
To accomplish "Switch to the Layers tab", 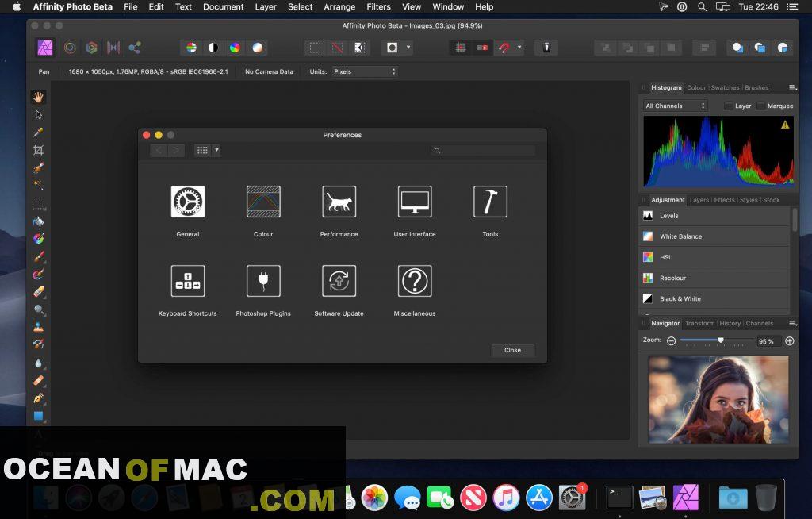I will tap(699, 200).
